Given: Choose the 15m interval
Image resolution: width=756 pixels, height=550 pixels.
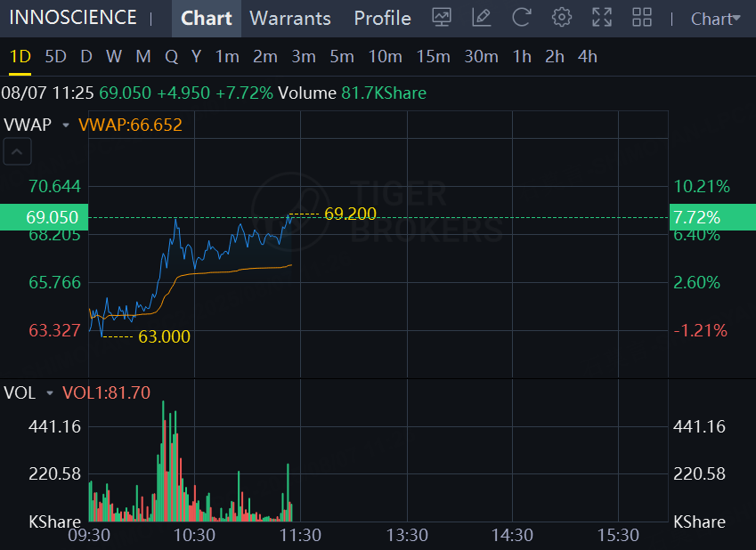Looking at the screenshot, I should click(x=433, y=57).
